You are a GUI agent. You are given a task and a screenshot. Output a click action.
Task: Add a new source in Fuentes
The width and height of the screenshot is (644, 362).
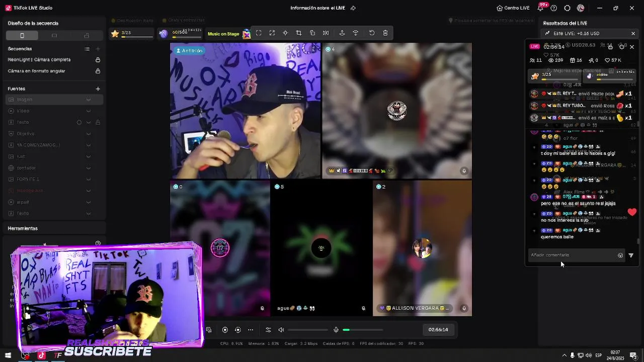[x=98, y=89]
